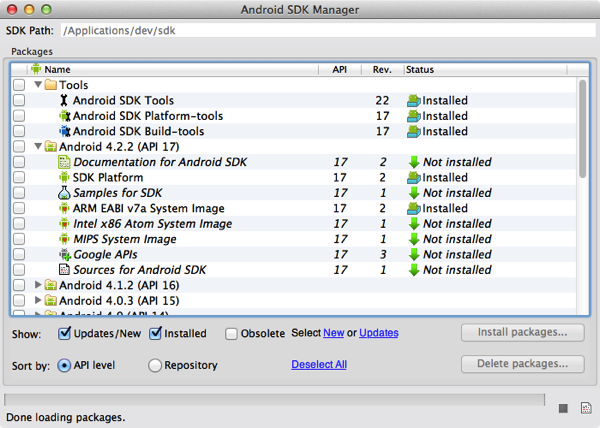The image size is (600, 428).
Task: Select the Samples for SDK row
Action: [293, 193]
